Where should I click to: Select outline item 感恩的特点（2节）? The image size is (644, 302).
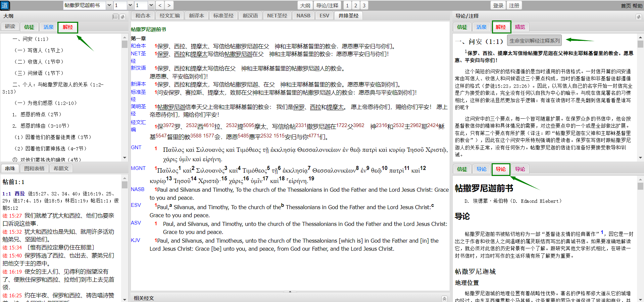(x=41, y=115)
